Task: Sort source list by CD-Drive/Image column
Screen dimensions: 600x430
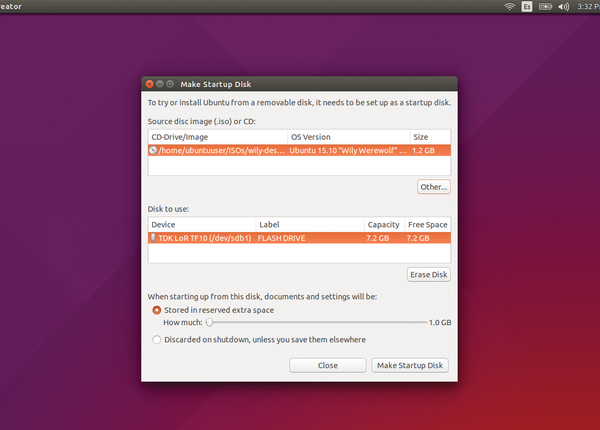Action: (x=217, y=136)
